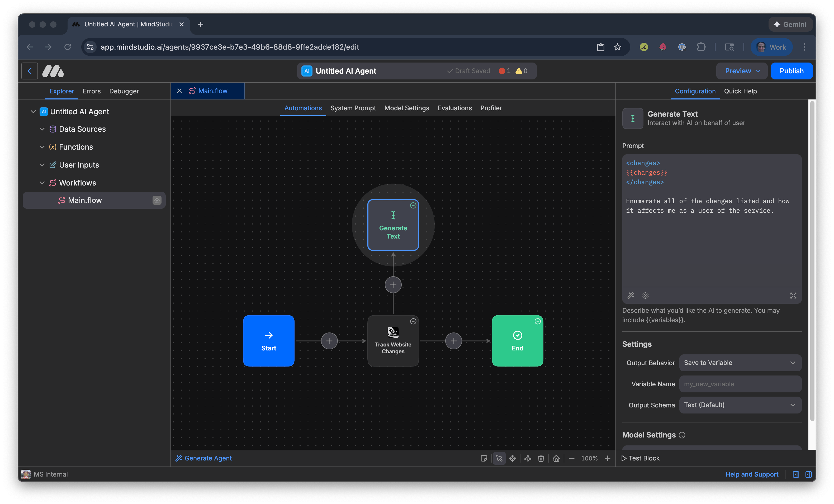
Task: Switch to the System Prompt tab
Action: (x=353, y=108)
